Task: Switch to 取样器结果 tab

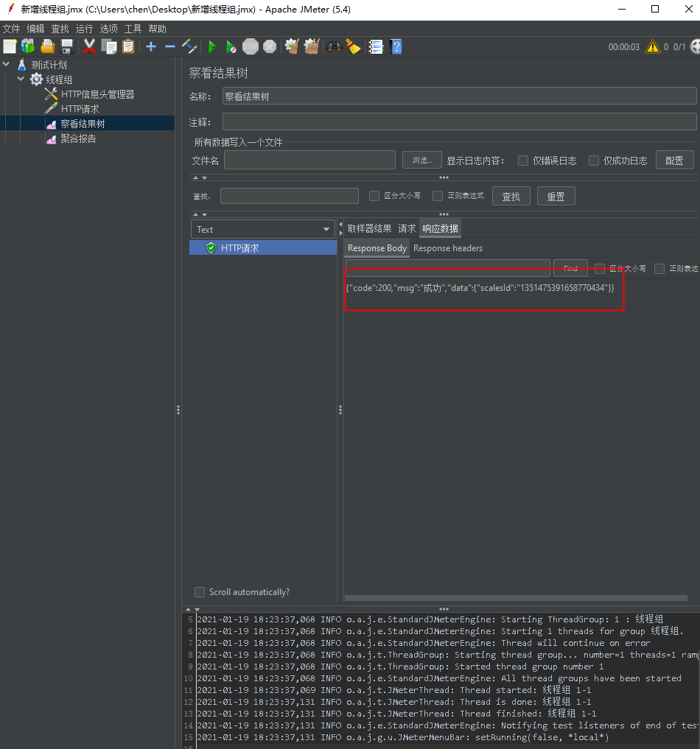Action: (369, 229)
